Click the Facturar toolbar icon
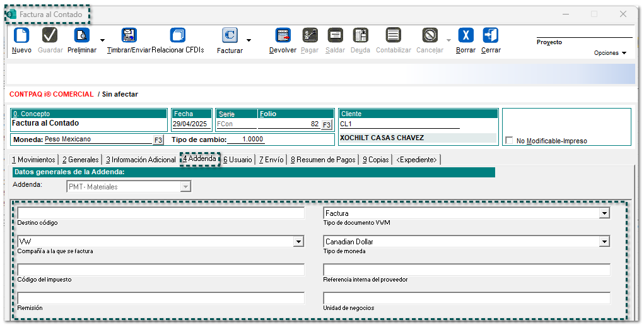Screen dimensions: 644x327 [230, 36]
